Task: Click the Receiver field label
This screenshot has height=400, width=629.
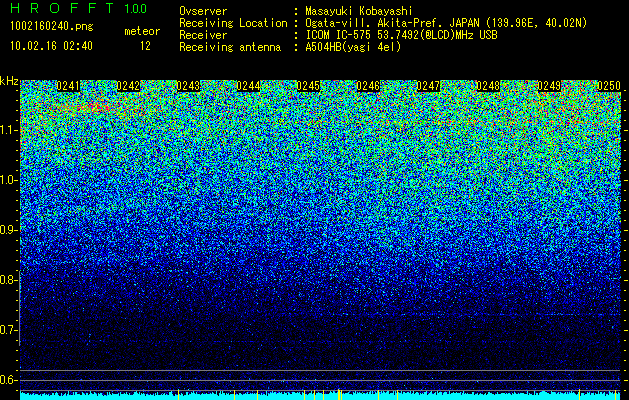Action: pyautogui.click(x=203, y=35)
